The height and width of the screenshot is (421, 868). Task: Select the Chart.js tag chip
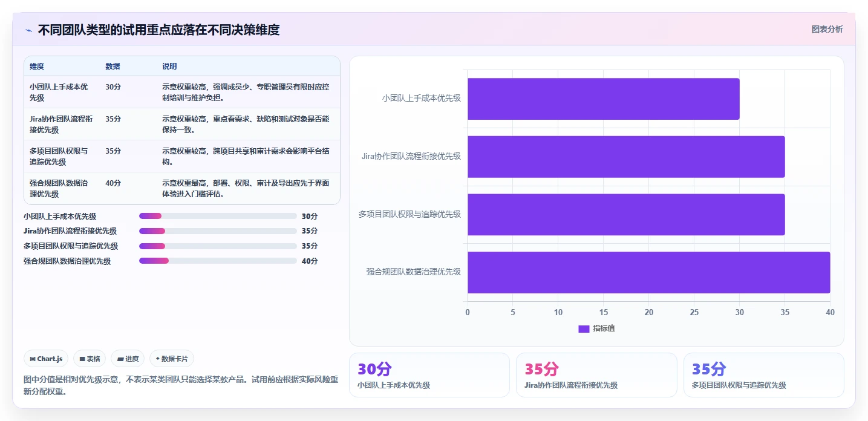[47, 359]
